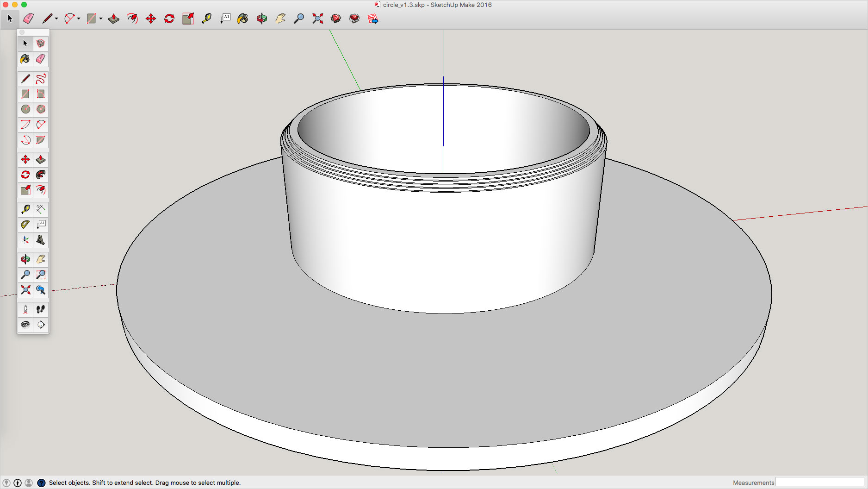Select the Freehand tool in the side palette
Image resolution: width=868 pixels, height=489 pixels.
(x=41, y=79)
